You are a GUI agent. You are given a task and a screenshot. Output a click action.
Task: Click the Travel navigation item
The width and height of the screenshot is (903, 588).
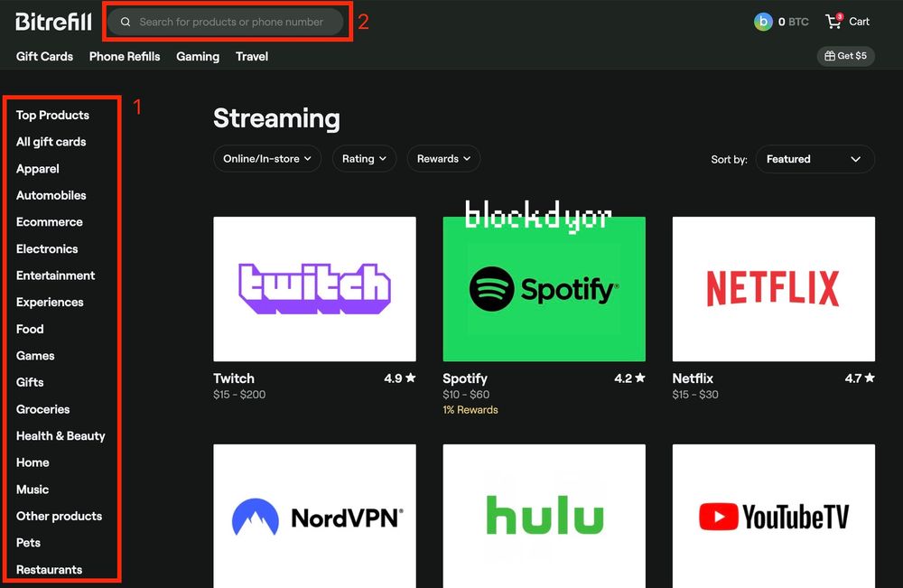pos(252,56)
